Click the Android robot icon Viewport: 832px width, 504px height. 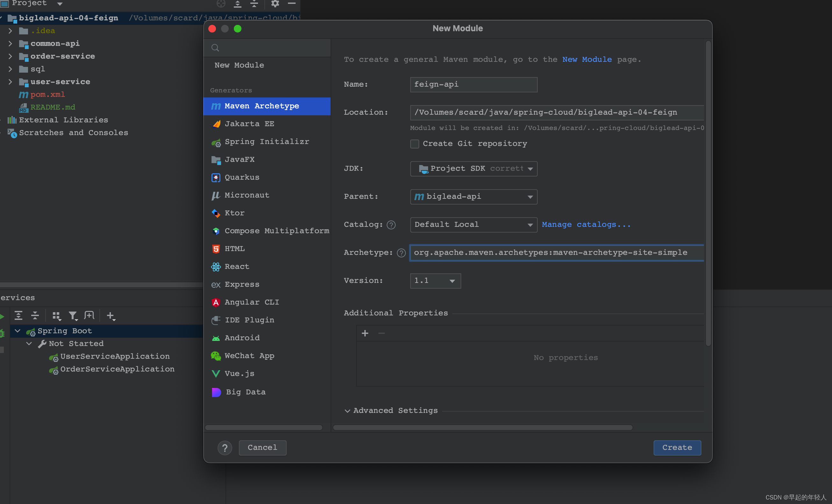(x=216, y=338)
